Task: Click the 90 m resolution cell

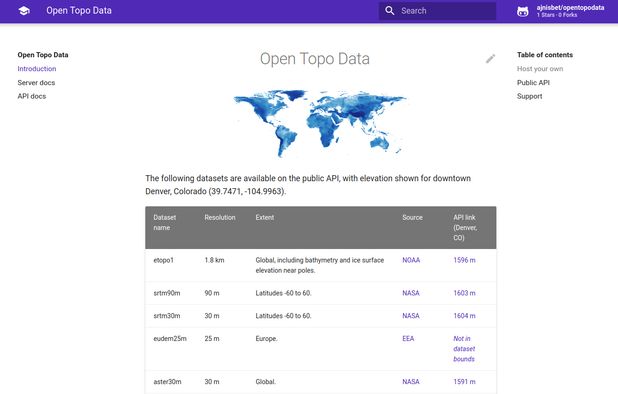Action: click(x=212, y=293)
